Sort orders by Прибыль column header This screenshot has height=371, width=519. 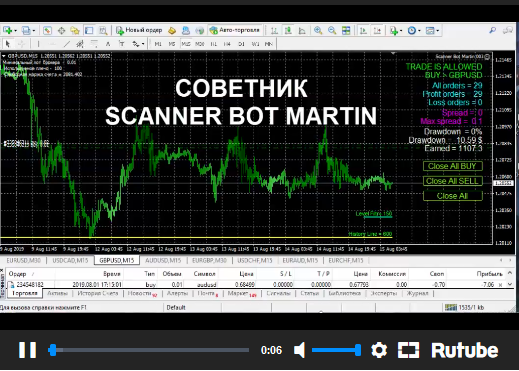[x=489, y=274]
